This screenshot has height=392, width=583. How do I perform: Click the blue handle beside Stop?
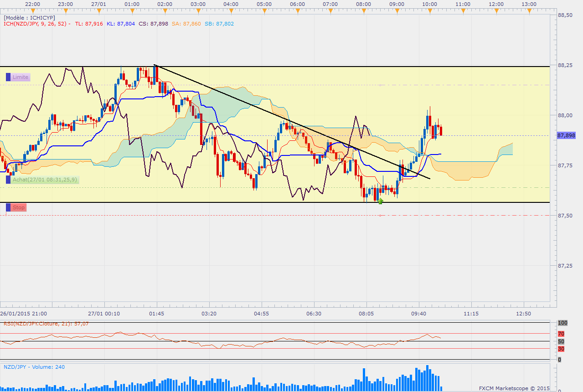coord(8,207)
